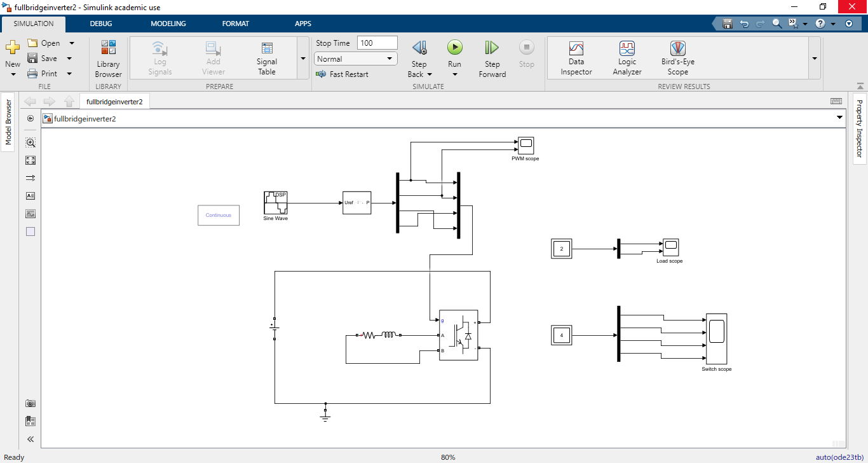Click the Save button
Image resolution: width=868 pixels, height=463 pixels.
pyautogui.click(x=43, y=59)
